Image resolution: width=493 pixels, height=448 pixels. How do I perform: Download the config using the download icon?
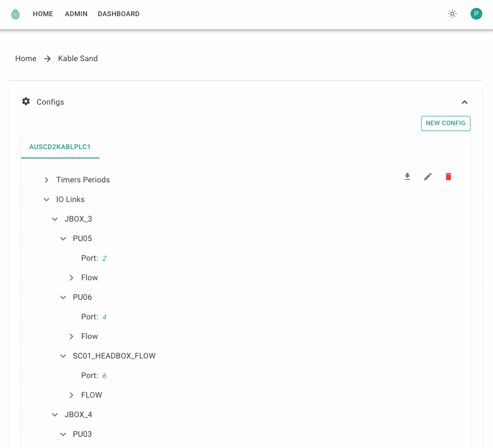click(x=407, y=177)
